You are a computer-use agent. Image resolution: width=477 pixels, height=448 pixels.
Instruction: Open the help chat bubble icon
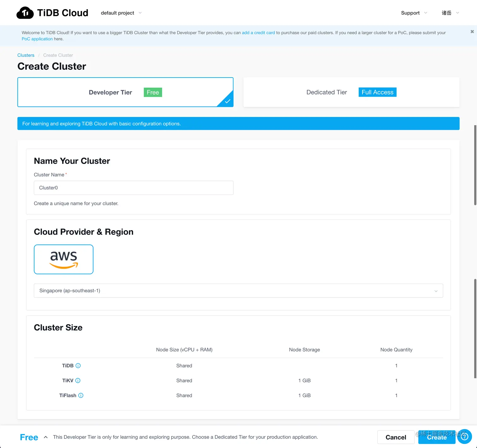pyautogui.click(x=464, y=437)
